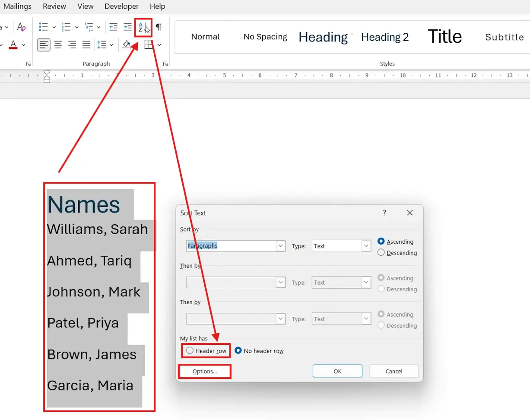The width and height of the screenshot is (530, 420).
Task: Click the Options... button
Action: click(205, 371)
